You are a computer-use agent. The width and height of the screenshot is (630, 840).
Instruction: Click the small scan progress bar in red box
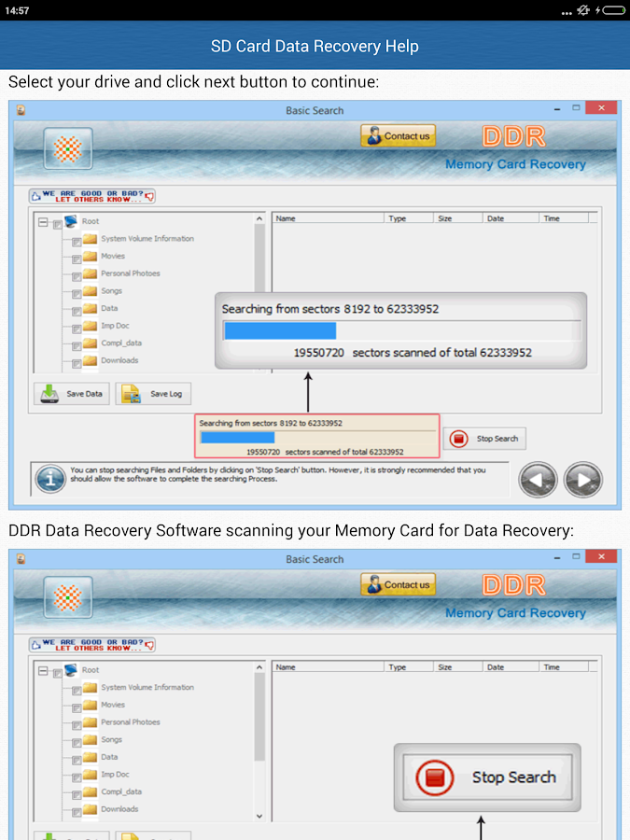tap(317, 438)
